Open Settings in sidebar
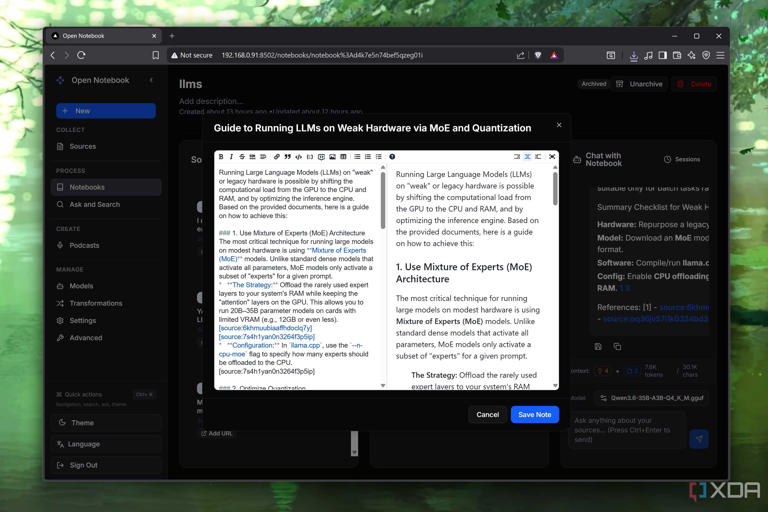 pos(106,320)
